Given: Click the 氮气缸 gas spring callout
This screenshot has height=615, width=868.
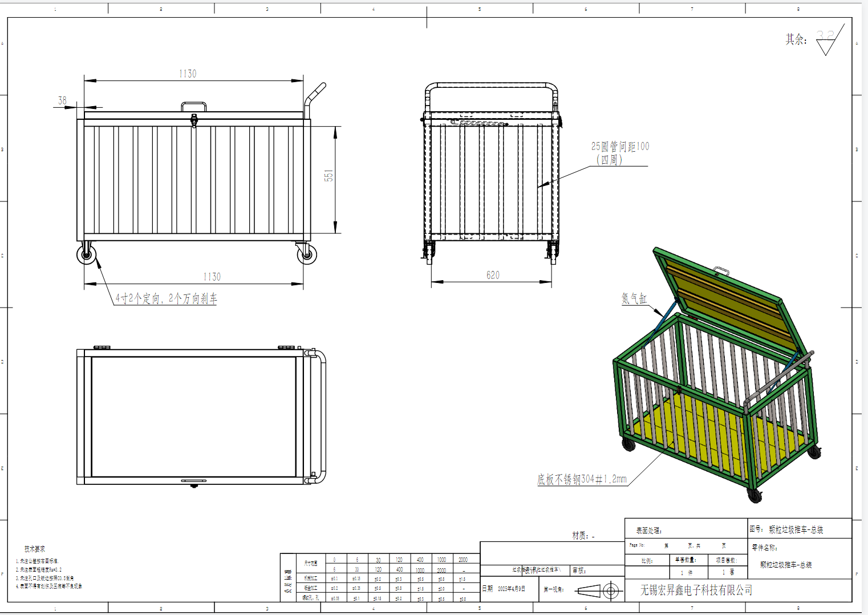Looking at the screenshot, I should coord(634,298).
